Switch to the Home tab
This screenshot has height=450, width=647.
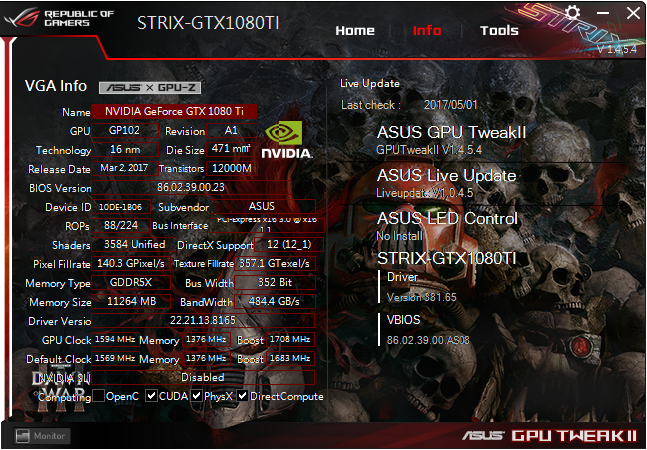(355, 30)
